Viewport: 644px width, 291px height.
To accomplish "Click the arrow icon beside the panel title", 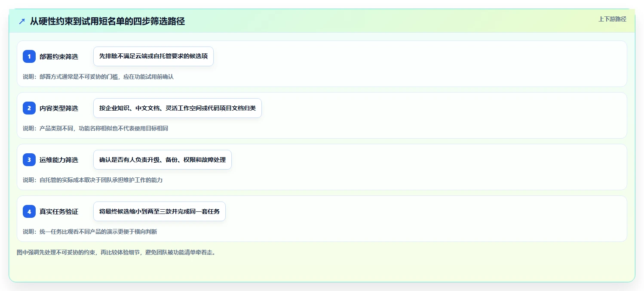I will tap(22, 21).
